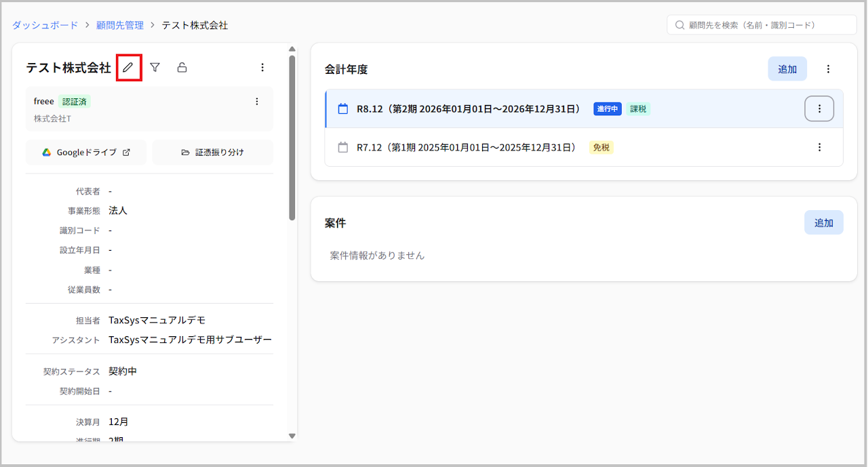The width and height of the screenshot is (868, 467).
Task: Open three-dot menu in 会計年度 header
Action: [x=828, y=69]
